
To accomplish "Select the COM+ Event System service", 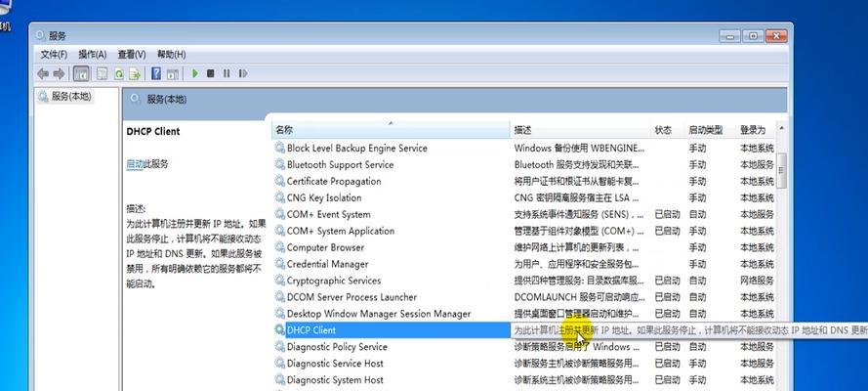I will click(x=524, y=214).
